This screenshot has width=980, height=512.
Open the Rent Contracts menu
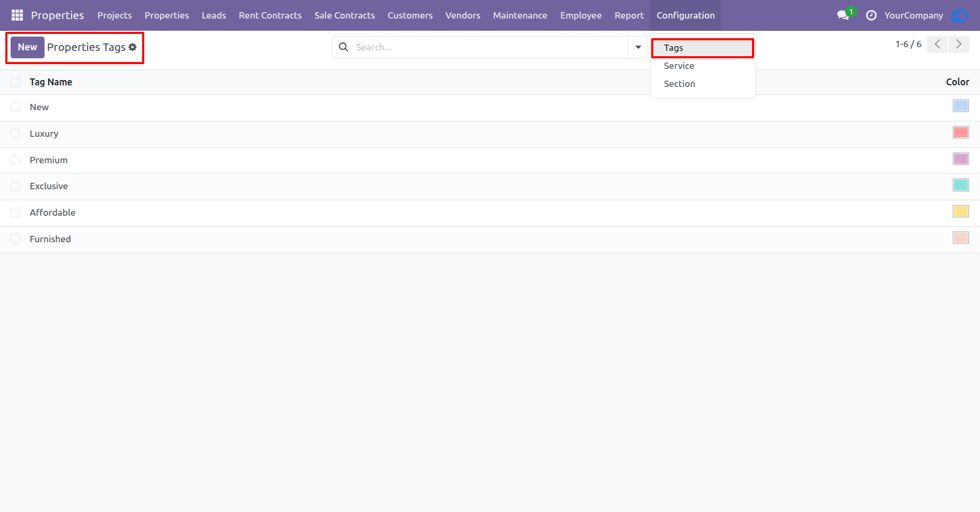pyautogui.click(x=270, y=15)
